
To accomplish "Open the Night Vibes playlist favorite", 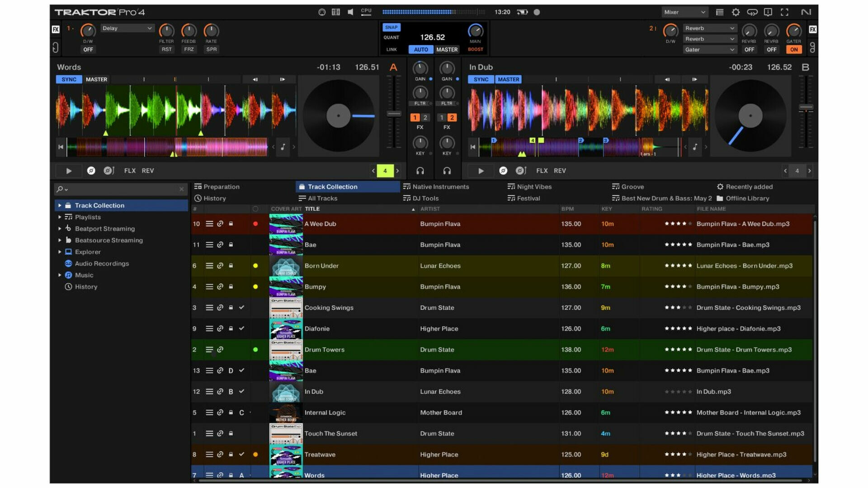I will click(529, 187).
